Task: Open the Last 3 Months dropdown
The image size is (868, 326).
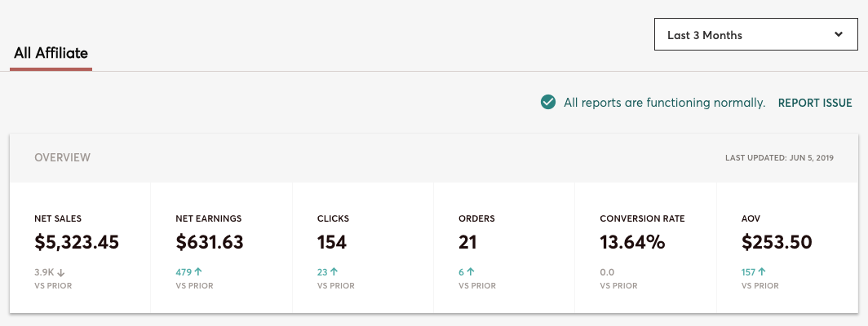Action: click(755, 35)
